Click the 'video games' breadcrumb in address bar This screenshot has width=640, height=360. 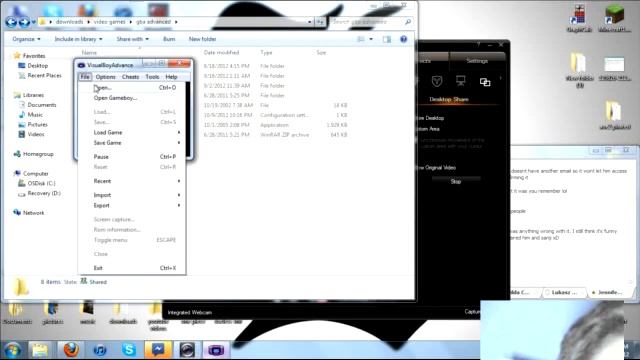tap(109, 22)
